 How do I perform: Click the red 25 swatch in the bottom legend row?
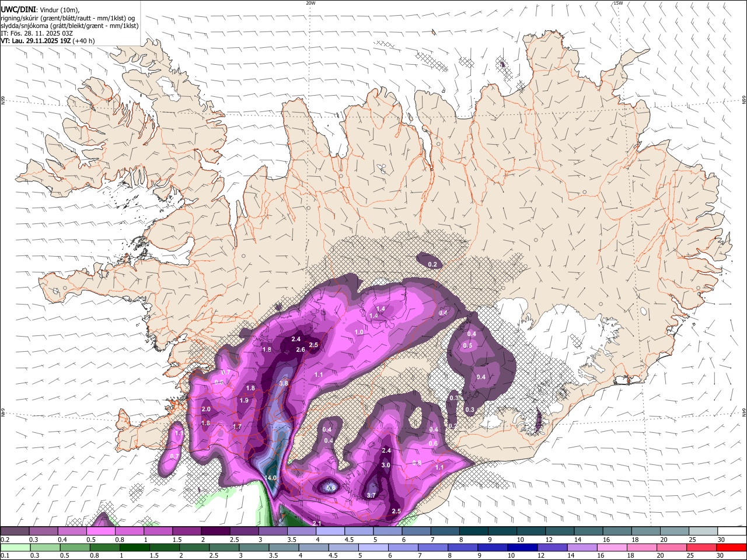coord(702,548)
